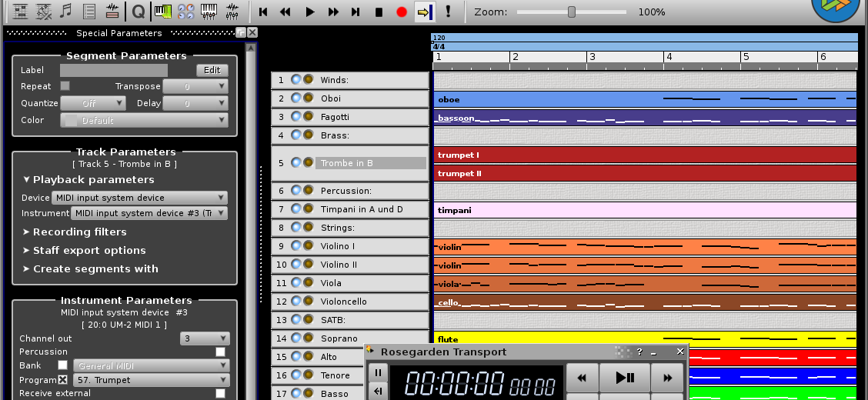This screenshot has width=868, height=400.
Task: Adjust the Zoom slider handle
Action: tap(571, 12)
